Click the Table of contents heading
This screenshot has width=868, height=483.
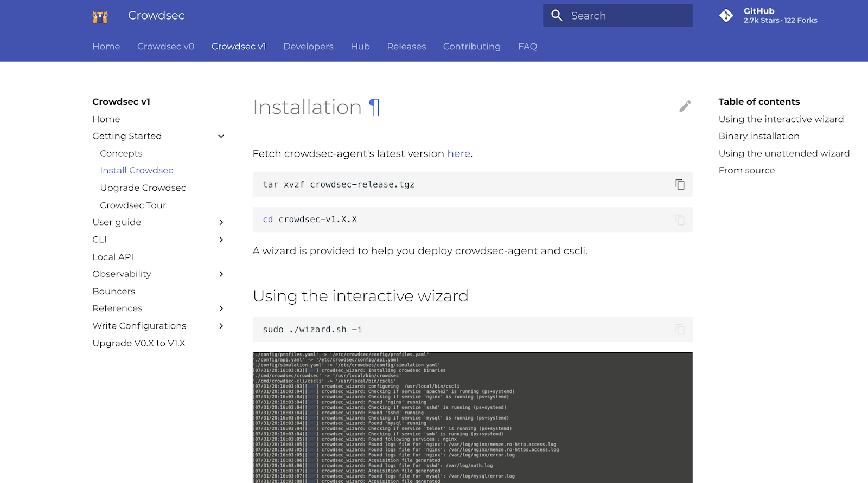[x=759, y=102]
